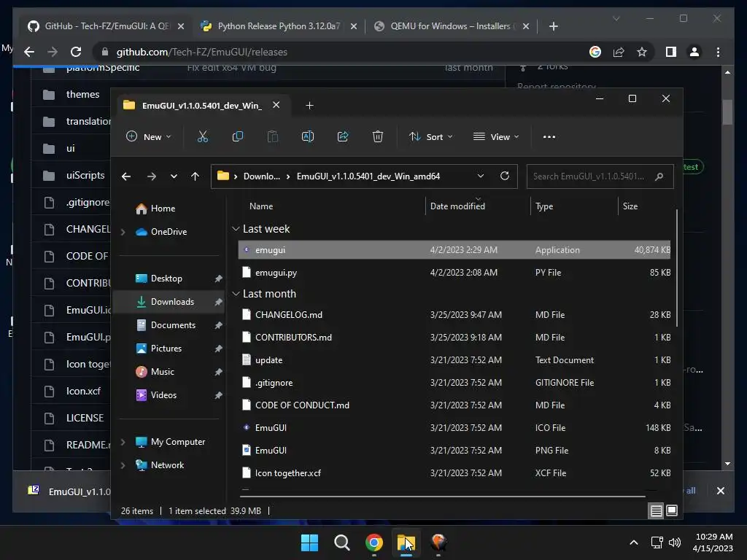
Task: Open recent locations chevron in Explorer
Action: click(x=174, y=176)
